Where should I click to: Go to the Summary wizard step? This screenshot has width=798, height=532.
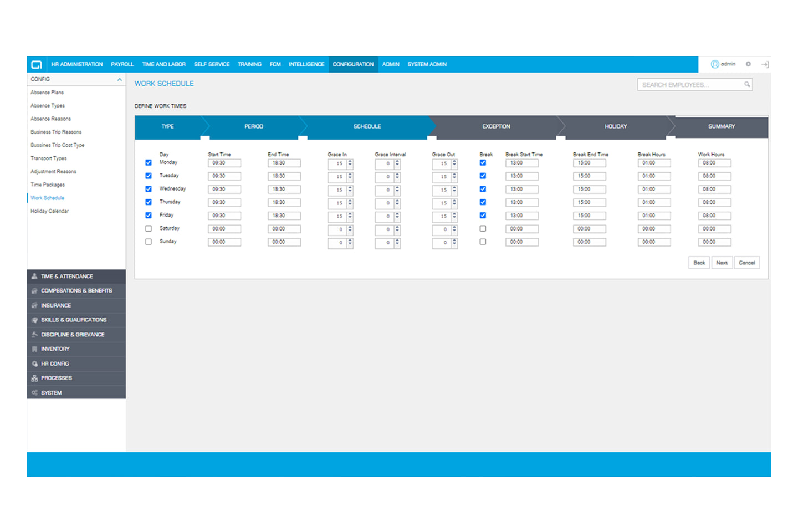[722, 126]
